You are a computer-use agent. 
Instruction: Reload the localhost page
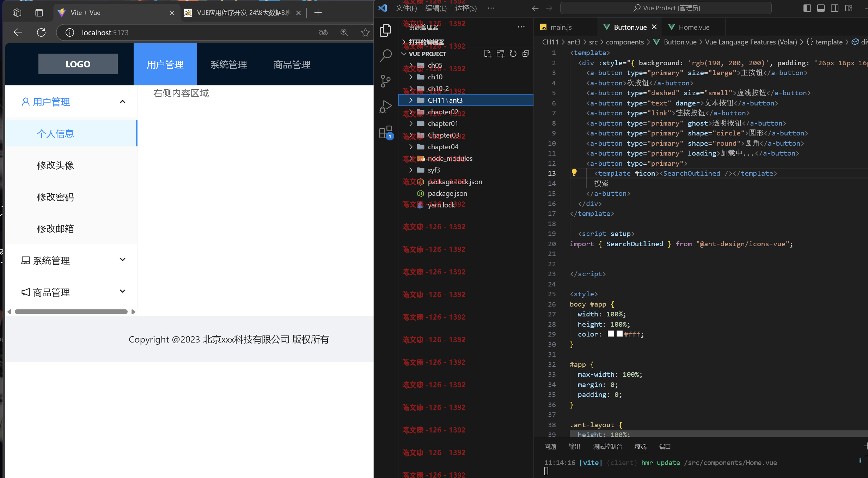point(41,32)
